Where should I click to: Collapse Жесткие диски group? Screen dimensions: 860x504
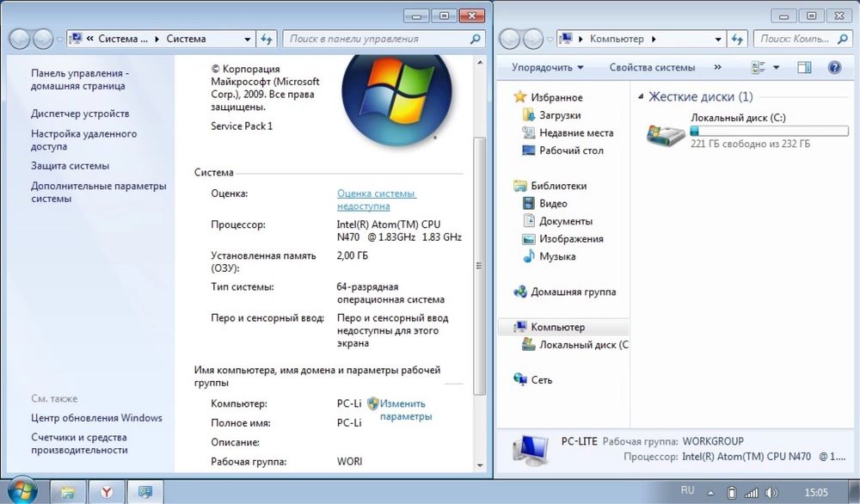[641, 97]
